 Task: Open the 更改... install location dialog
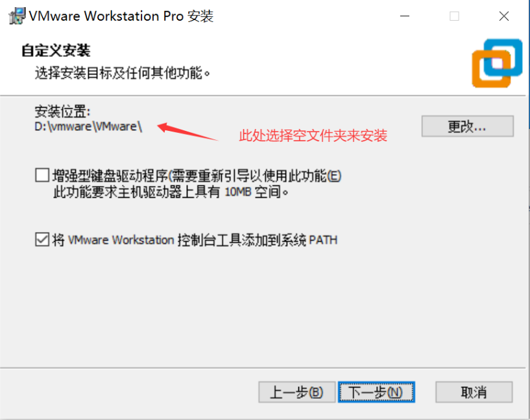[468, 126]
